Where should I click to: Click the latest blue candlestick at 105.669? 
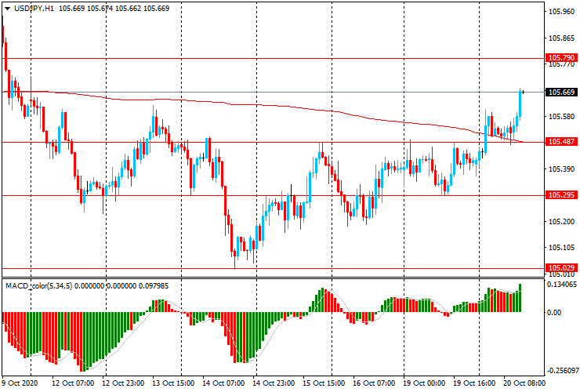pyautogui.click(x=520, y=104)
